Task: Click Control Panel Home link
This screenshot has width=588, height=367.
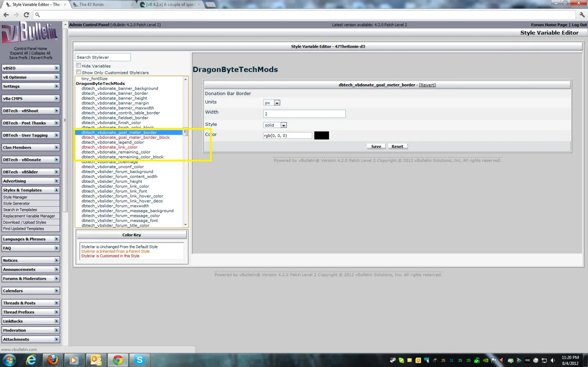Action: [30, 48]
